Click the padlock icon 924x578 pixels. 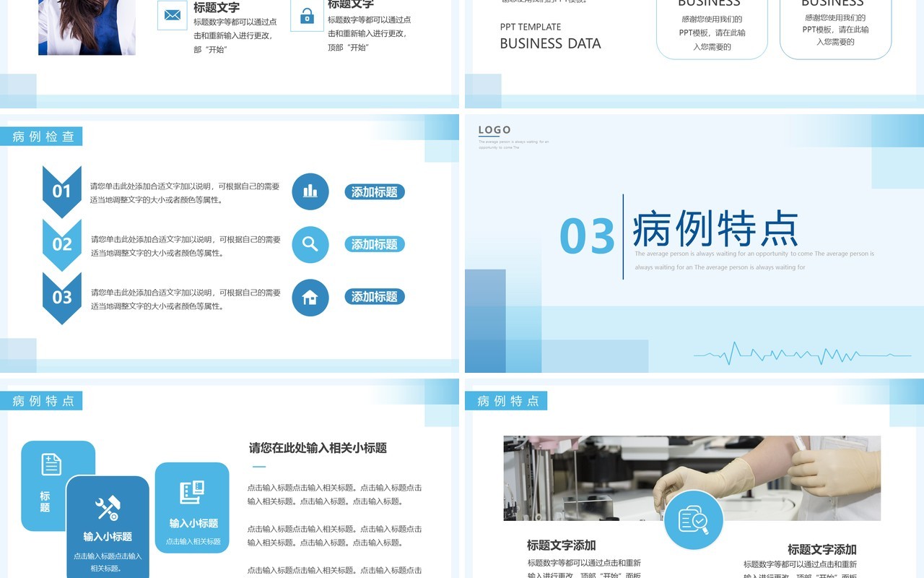pos(307,15)
